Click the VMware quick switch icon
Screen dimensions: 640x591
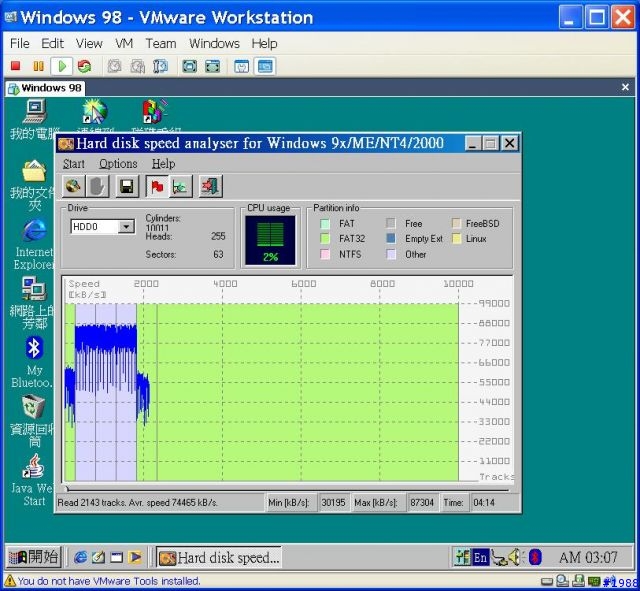[x=213, y=66]
